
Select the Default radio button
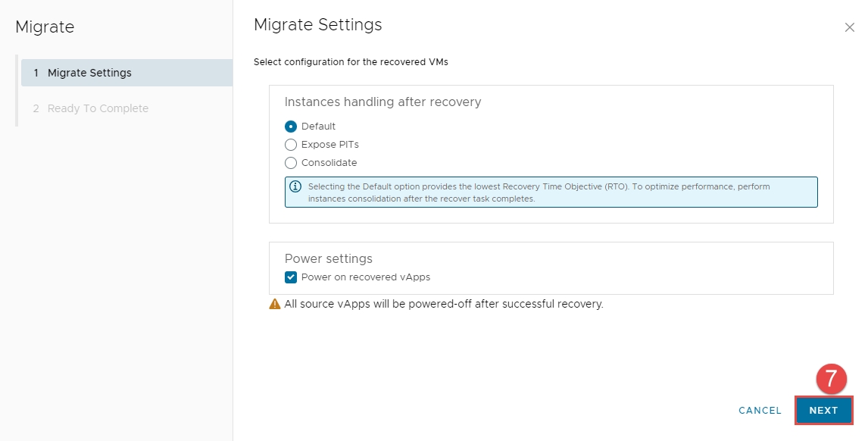[291, 127]
